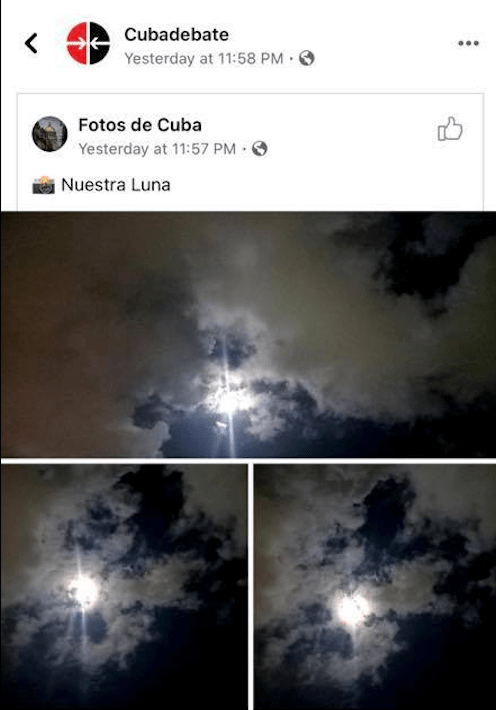Open the bottom-right moon photo
The image size is (496, 710).
(375, 587)
